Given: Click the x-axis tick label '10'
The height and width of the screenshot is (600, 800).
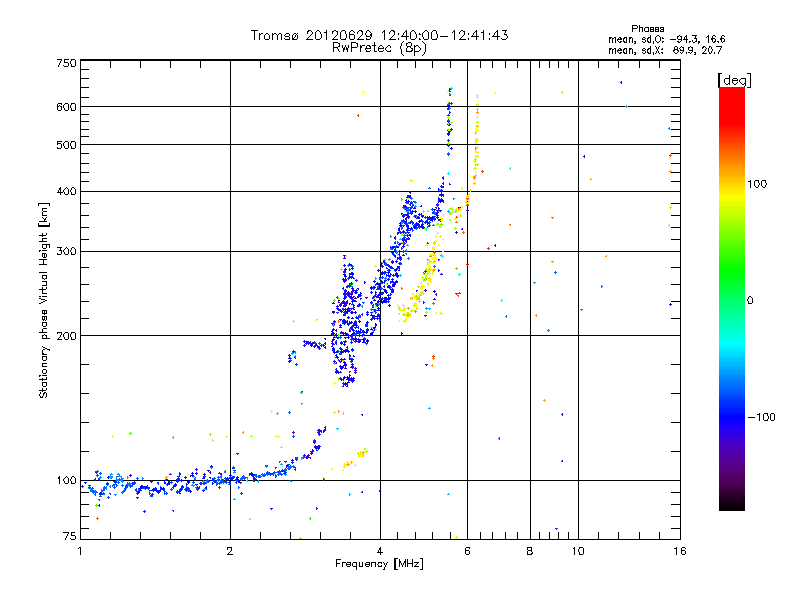Looking at the screenshot, I should [578, 551].
